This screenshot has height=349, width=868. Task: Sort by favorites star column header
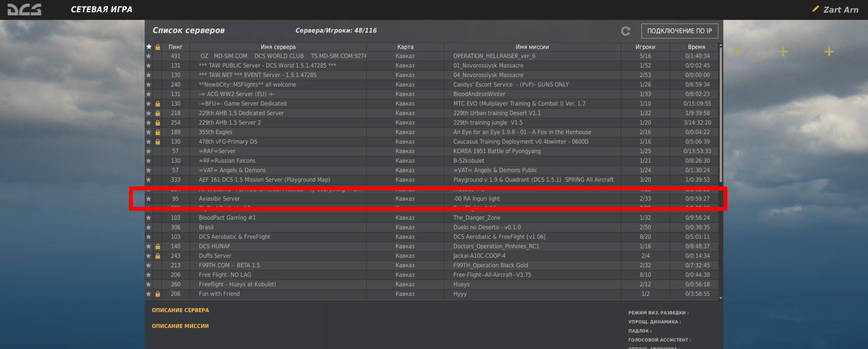tap(149, 47)
